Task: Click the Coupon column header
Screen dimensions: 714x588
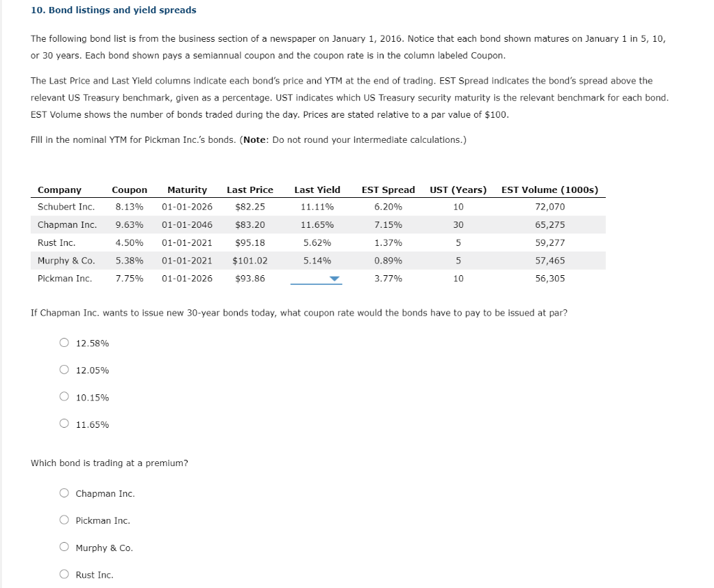Action: point(130,189)
